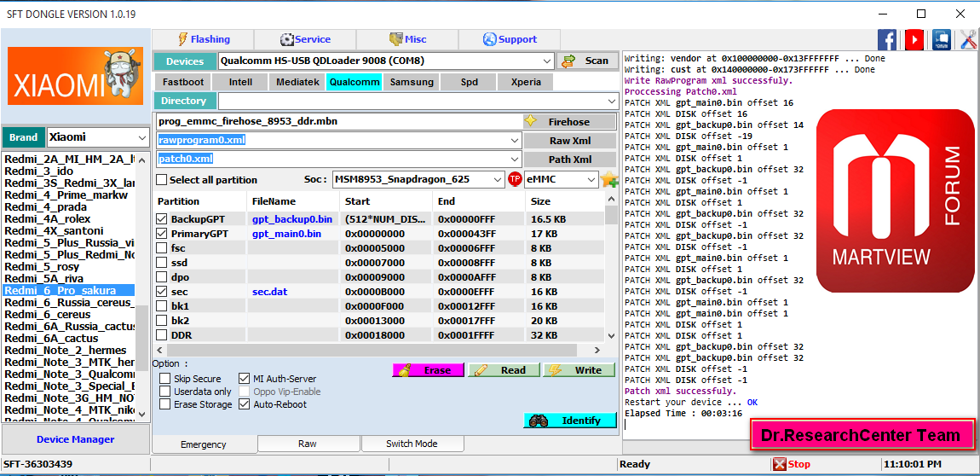Click the Martview Forum logo
The width and height of the screenshot is (980, 476).
(895, 202)
